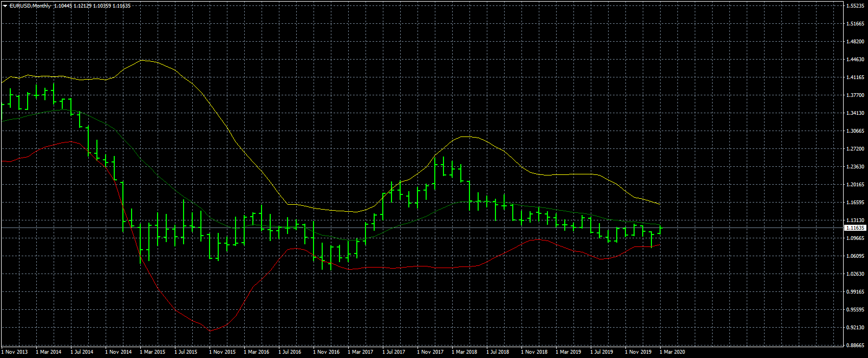Click the 1.30665 price axis label
The height and width of the screenshot is (358, 868).
pos(856,131)
